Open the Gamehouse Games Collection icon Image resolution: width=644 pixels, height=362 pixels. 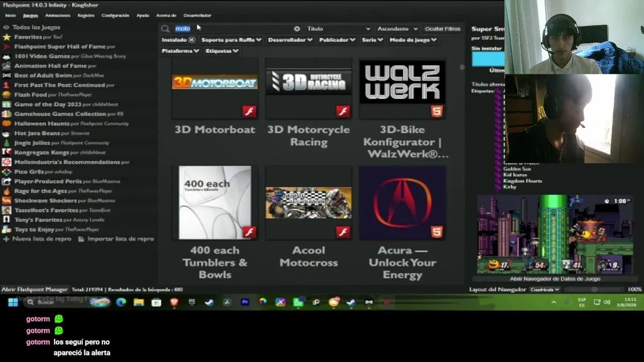tap(7, 114)
